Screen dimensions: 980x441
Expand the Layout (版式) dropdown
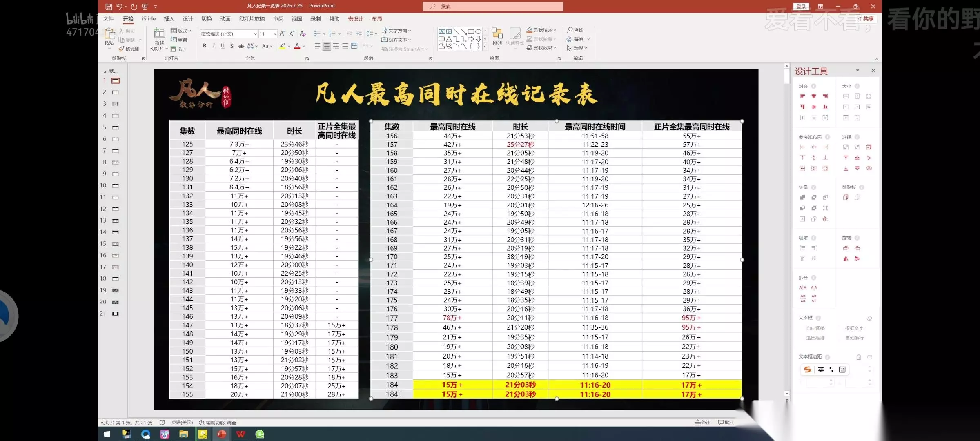tap(181, 31)
